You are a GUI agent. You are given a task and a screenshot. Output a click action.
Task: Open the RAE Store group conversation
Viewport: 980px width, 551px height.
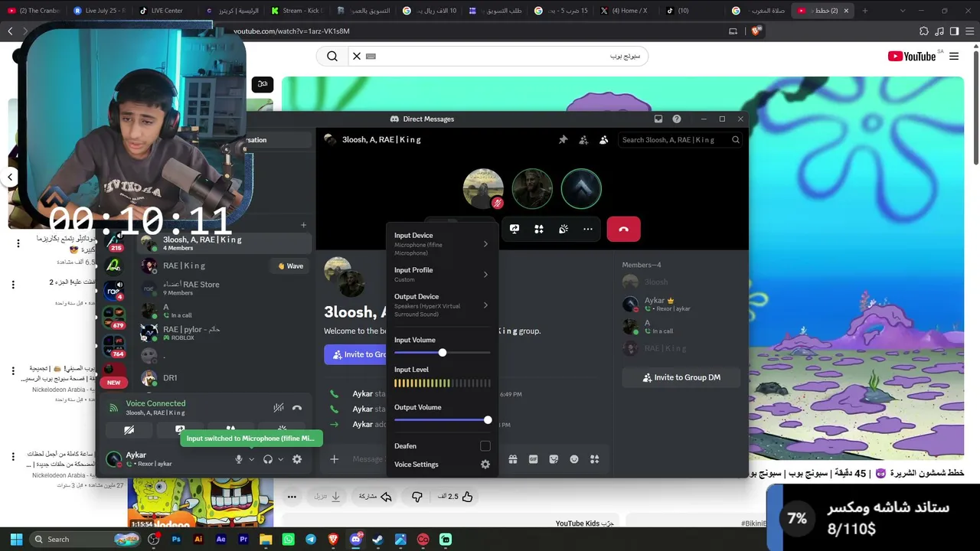click(x=225, y=289)
